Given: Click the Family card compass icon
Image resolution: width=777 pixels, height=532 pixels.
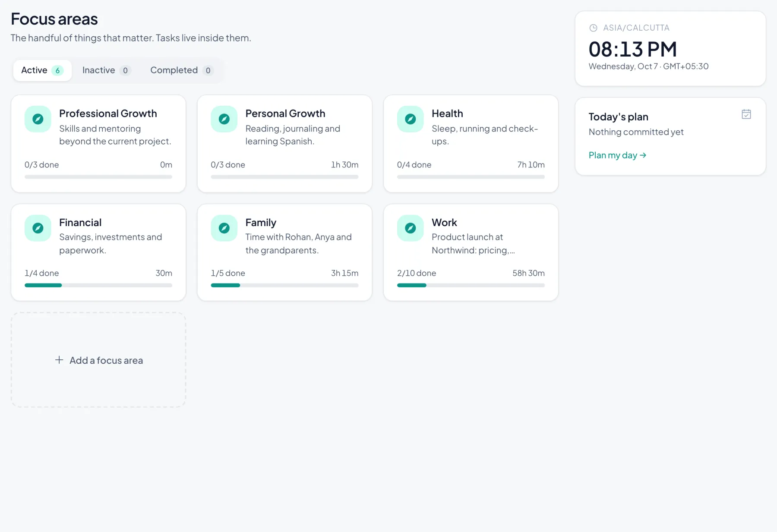Looking at the screenshot, I should pos(224,228).
